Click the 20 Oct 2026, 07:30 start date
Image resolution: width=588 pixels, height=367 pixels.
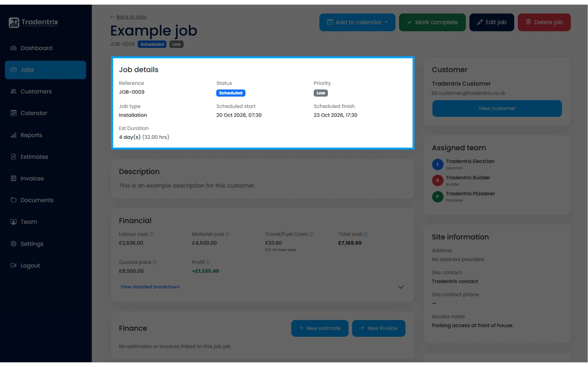click(239, 115)
